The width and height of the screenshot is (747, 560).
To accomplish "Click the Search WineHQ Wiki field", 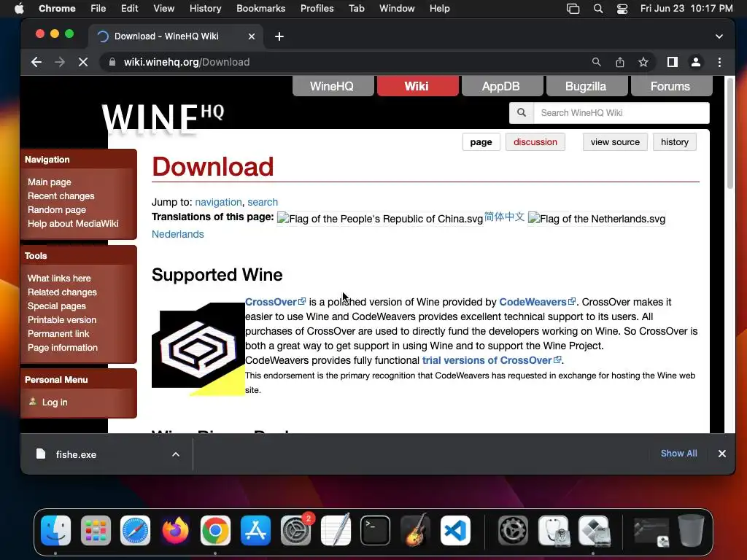I will click(x=622, y=113).
